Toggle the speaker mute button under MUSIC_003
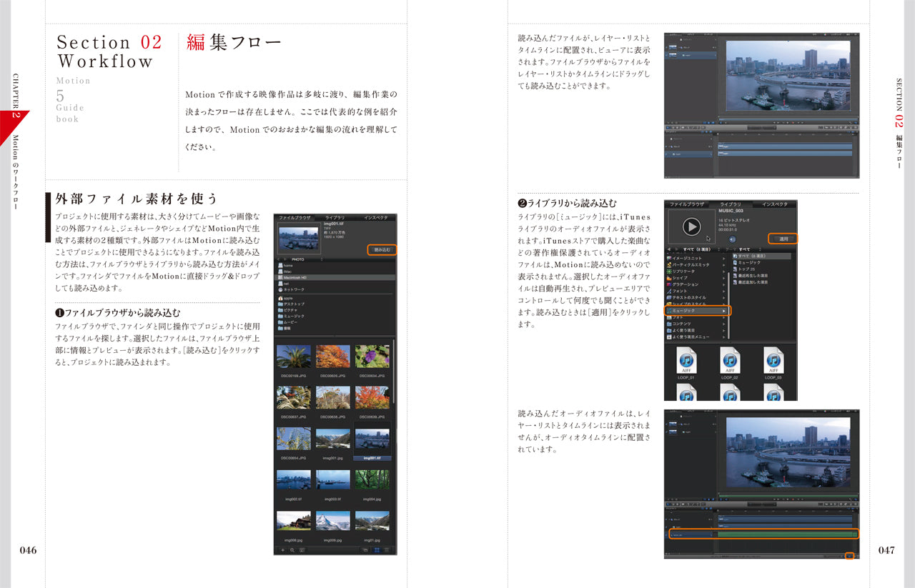The width and height of the screenshot is (915, 588). coord(732,239)
